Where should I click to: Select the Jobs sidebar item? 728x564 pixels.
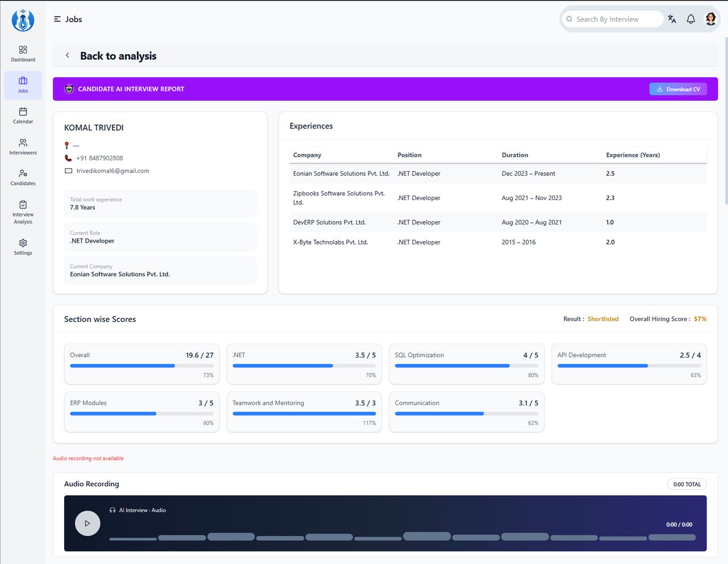pos(23,85)
